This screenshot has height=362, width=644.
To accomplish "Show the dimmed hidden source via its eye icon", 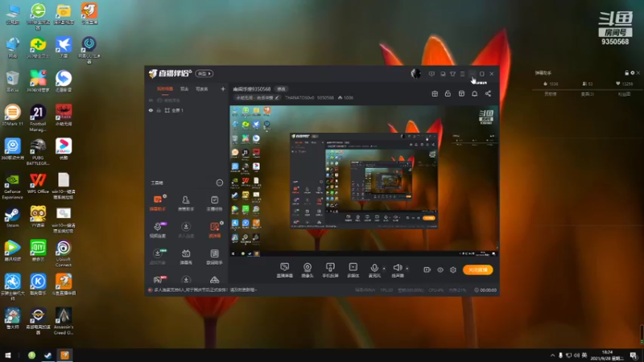I will coord(151,100).
